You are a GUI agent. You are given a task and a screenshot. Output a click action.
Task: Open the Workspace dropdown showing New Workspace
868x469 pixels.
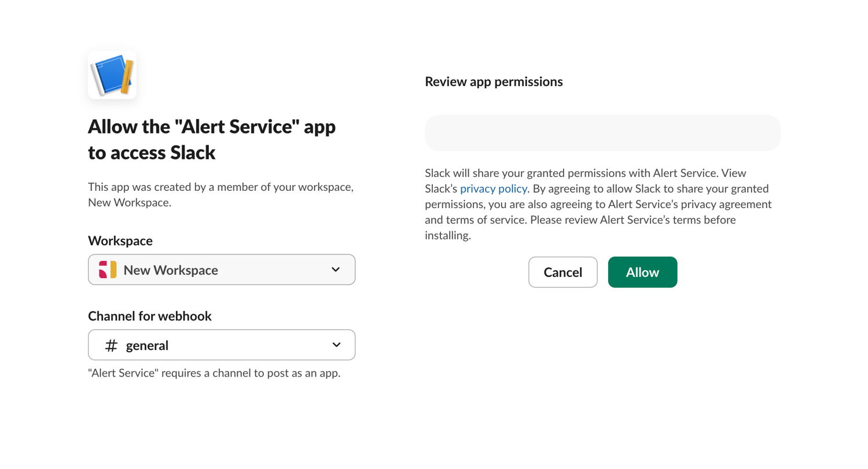tap(222, 269)
